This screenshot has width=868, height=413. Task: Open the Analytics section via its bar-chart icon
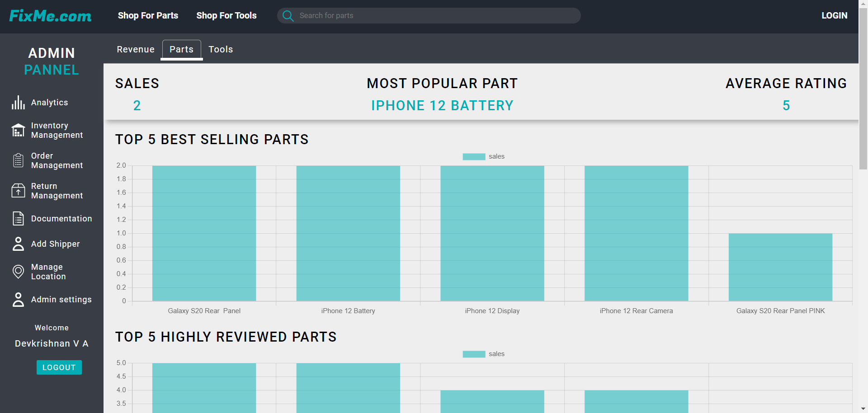(x=18, y=103)
